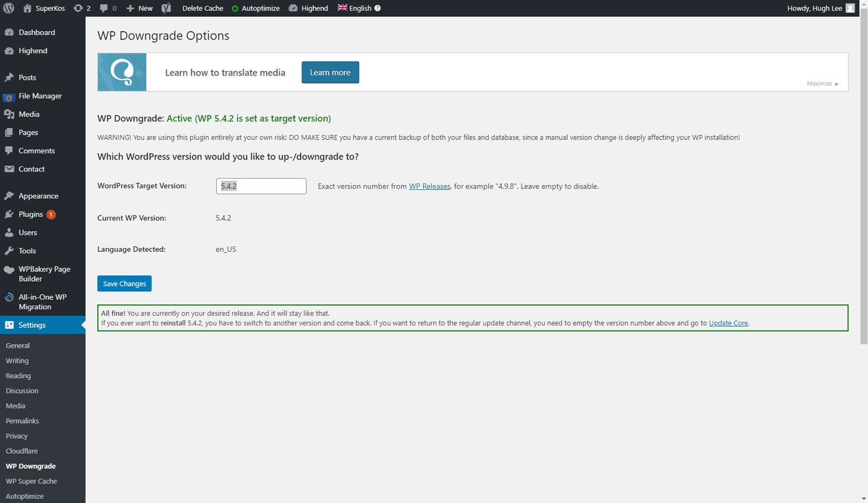Click the Tools wrench icon

click(x=9, y=251)
